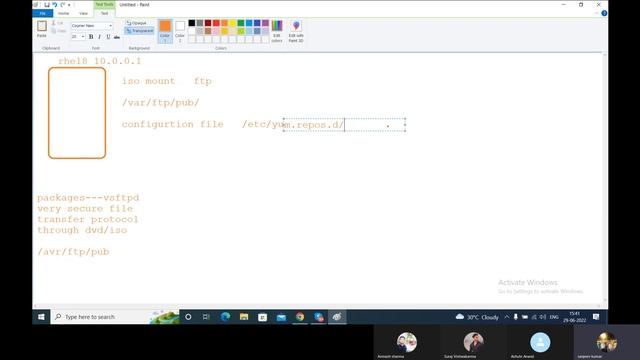Open Mail app from taskbar
Screen dimensions: 640x360
281,317
